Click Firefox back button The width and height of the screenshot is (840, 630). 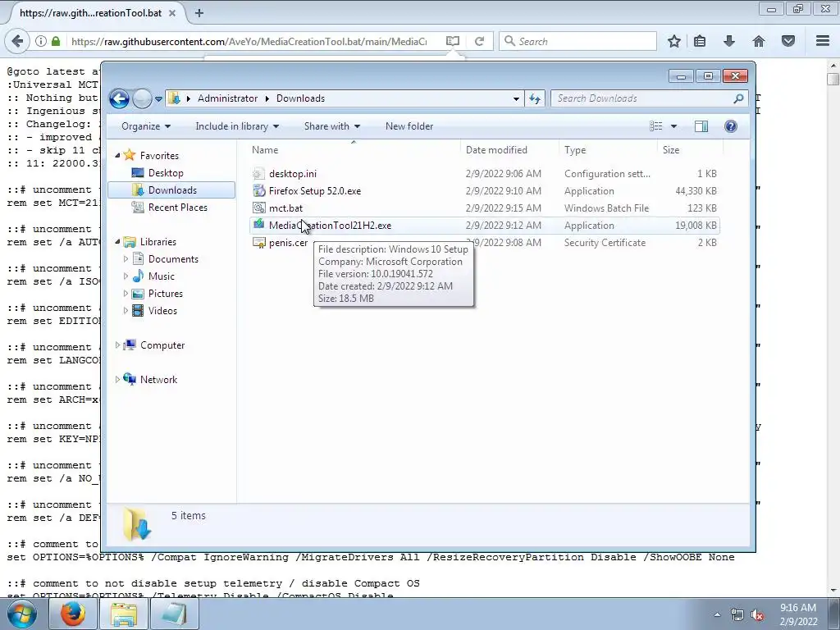pyautogui.click(x=17, y=41)
